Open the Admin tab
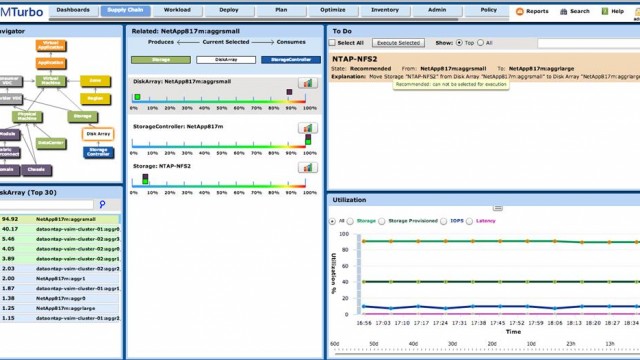 click(437, 10)
